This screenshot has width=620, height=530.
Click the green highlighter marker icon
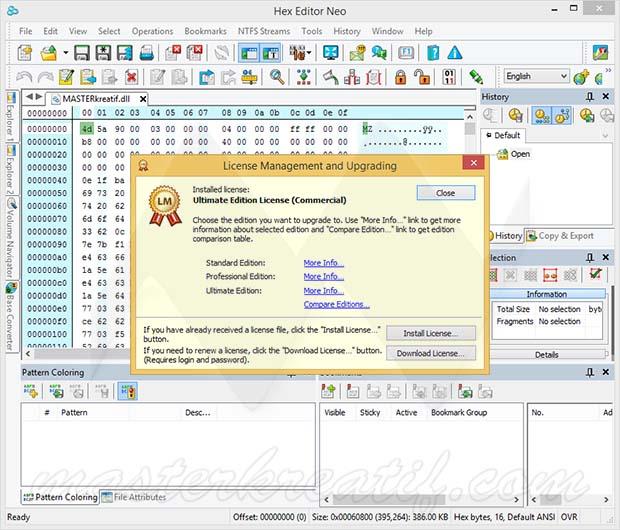[x=476, y=77]
